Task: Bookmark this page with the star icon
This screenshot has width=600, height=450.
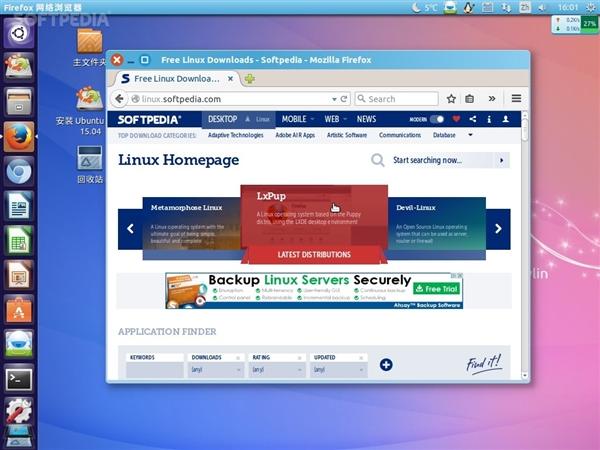Action: (452, 99)
